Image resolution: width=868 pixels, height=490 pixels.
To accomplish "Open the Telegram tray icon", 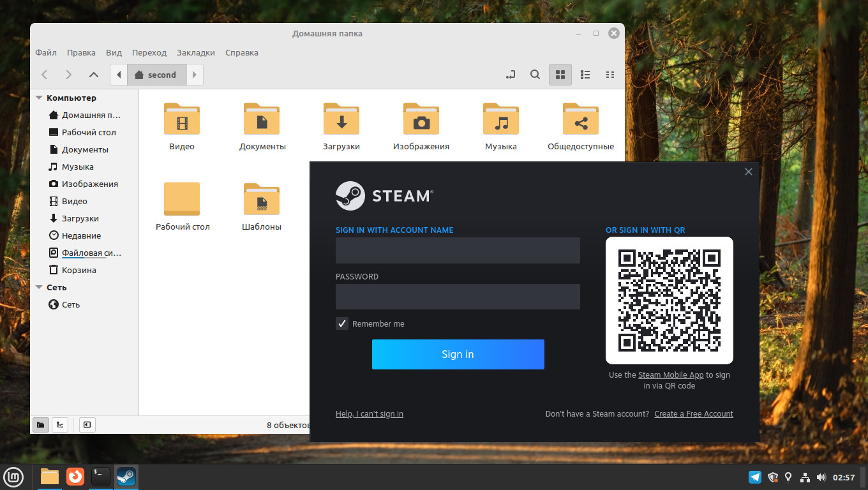I will [x=755, y=477].
